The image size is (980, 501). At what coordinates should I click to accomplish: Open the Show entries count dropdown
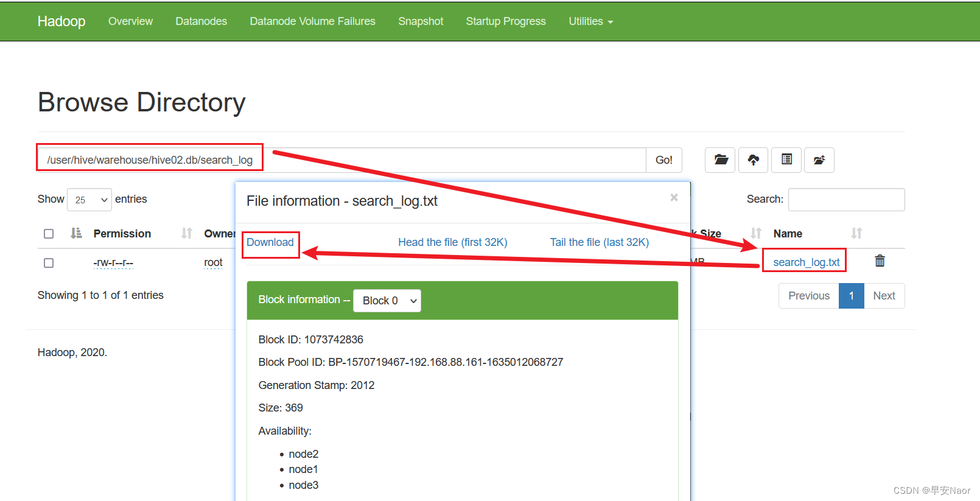click(x=89, y=200)
